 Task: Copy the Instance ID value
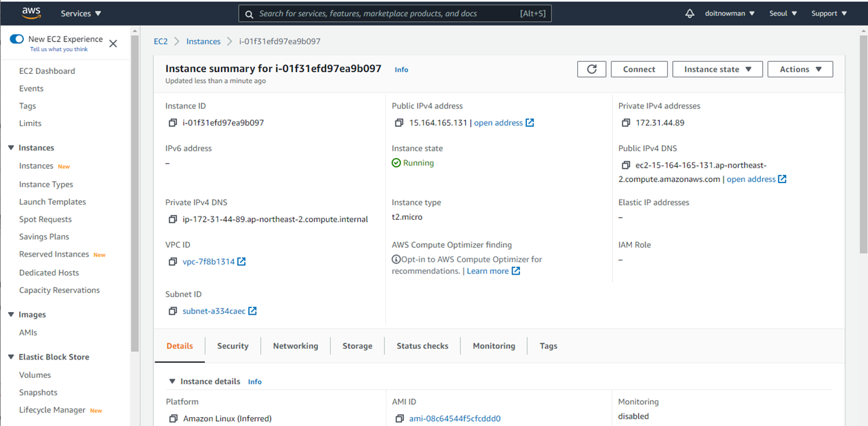coord(172,123)
